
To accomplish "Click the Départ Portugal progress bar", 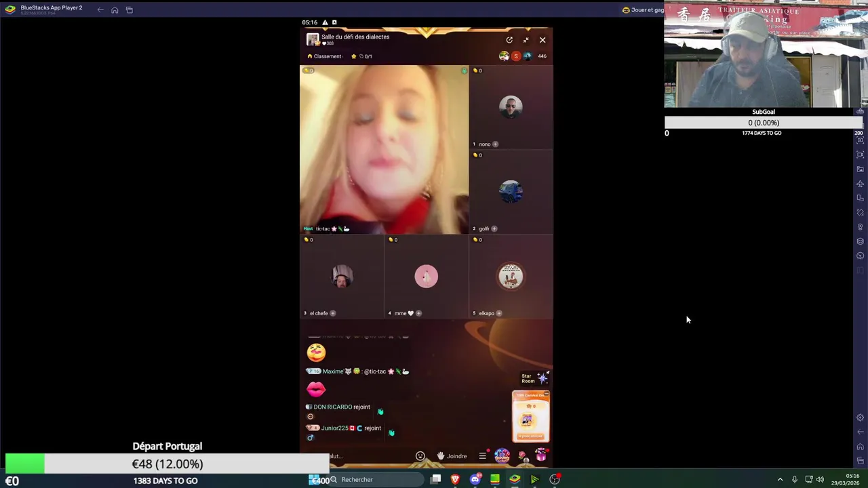I will [167, 464].
